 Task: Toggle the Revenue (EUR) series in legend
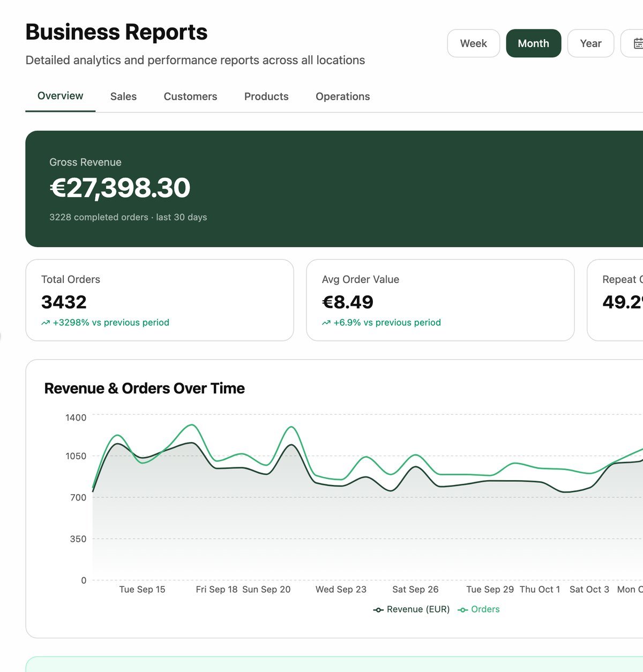(x=412, y=609)
